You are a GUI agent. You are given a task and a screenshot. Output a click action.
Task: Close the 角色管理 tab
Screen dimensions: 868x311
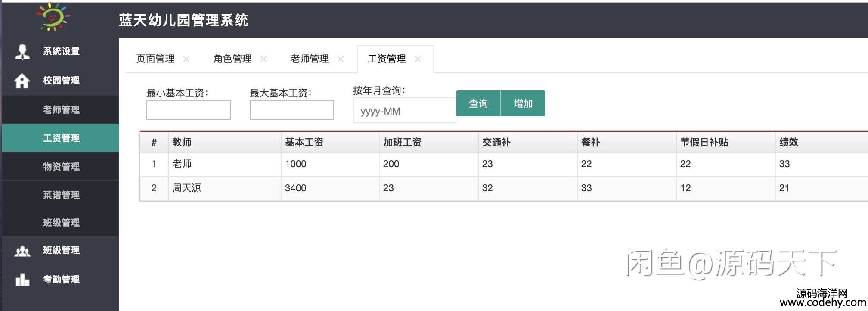pyautogui.click(x=263, y=59)
